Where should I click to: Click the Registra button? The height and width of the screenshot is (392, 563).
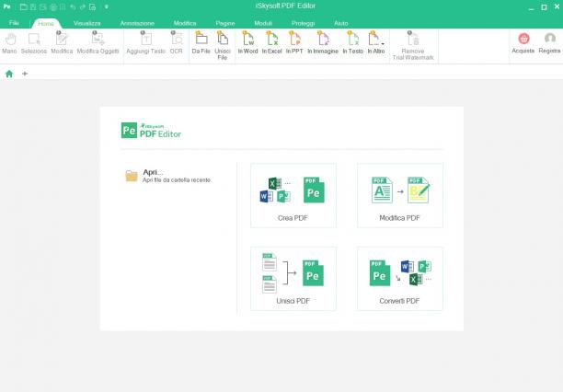point(549,43)
